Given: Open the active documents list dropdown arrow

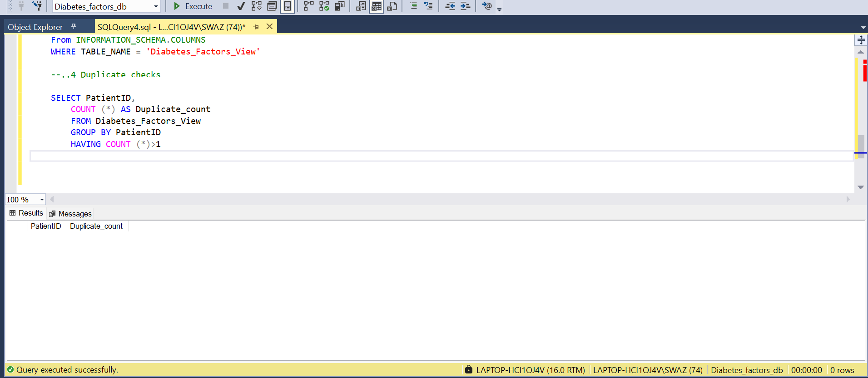Looking at the screenshot, I should [x=863, y=28].
